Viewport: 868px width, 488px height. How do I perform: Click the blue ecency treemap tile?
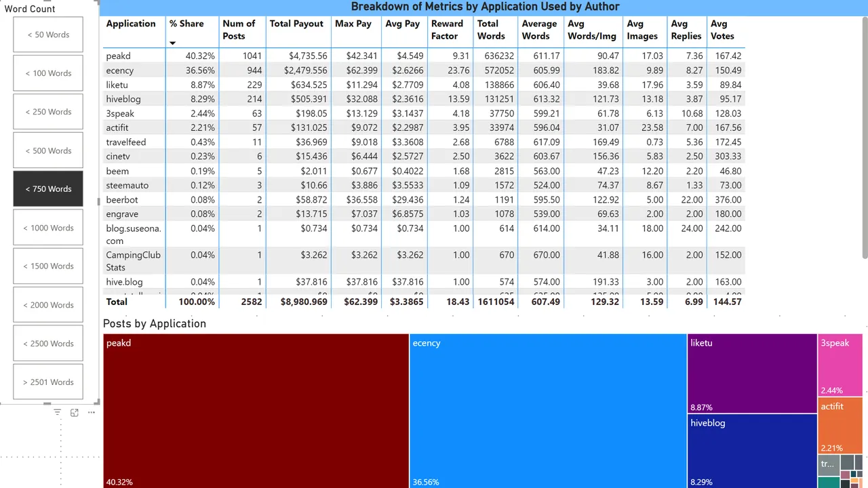coord(548,411)
